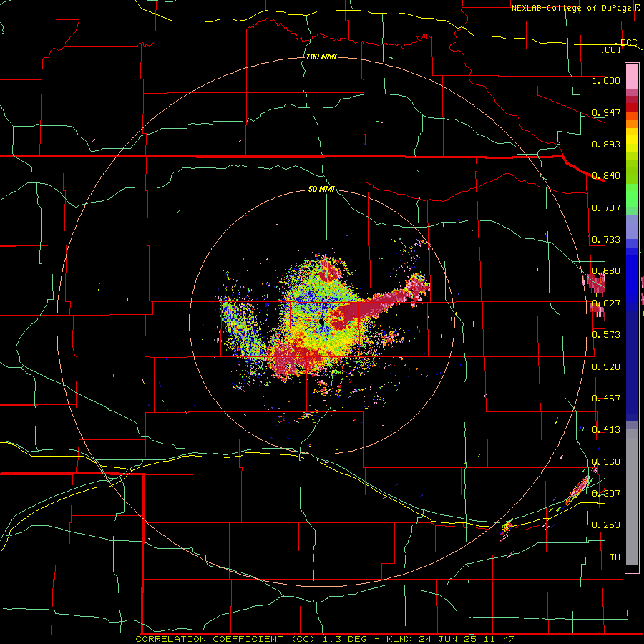
Task: Select the 0.573 legend value
Action: tap(606, 334)
